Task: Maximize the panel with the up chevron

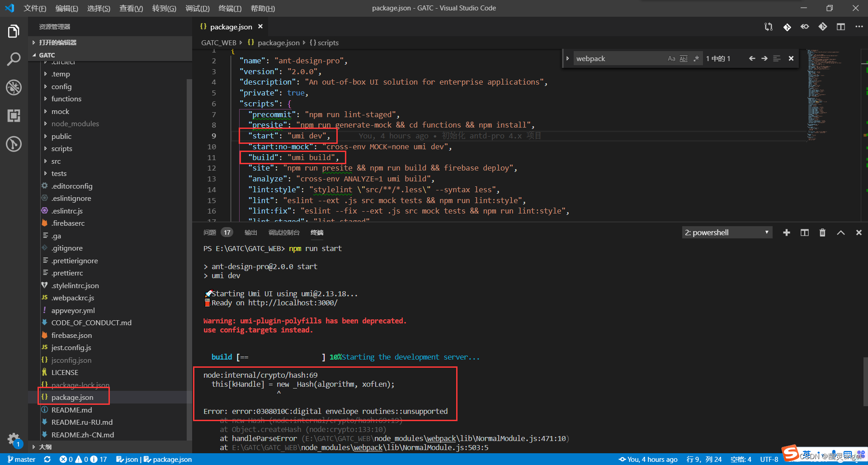Action: pos(841,232)
